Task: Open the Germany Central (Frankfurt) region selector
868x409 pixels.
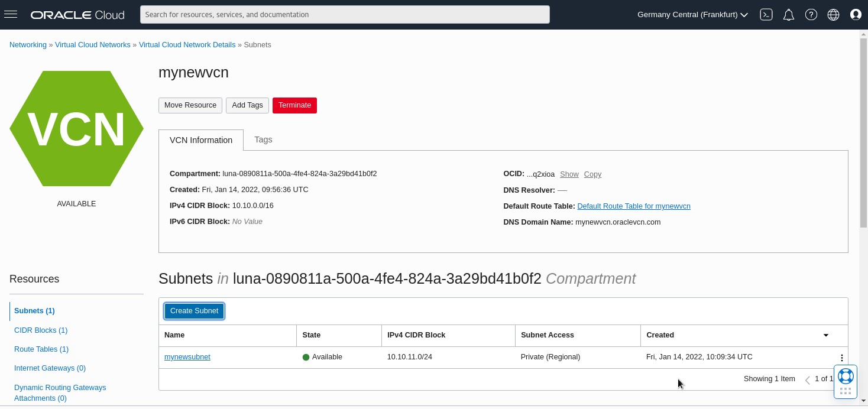Action: pyautogui.click(x=691, y=14)
